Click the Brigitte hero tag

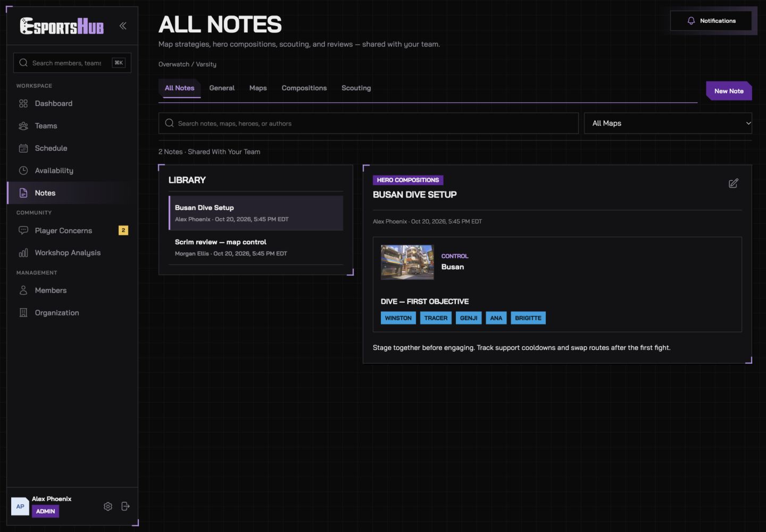point(528,318)
